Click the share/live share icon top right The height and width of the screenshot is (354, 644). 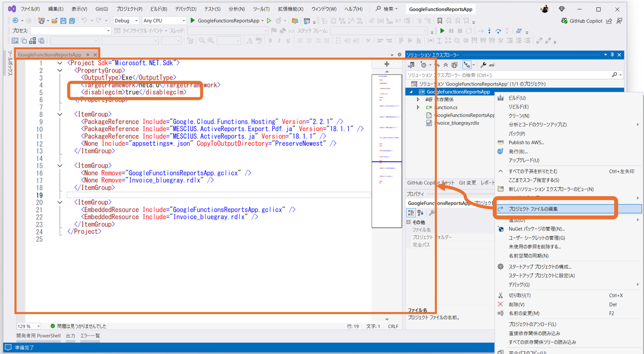click(609, 21)
